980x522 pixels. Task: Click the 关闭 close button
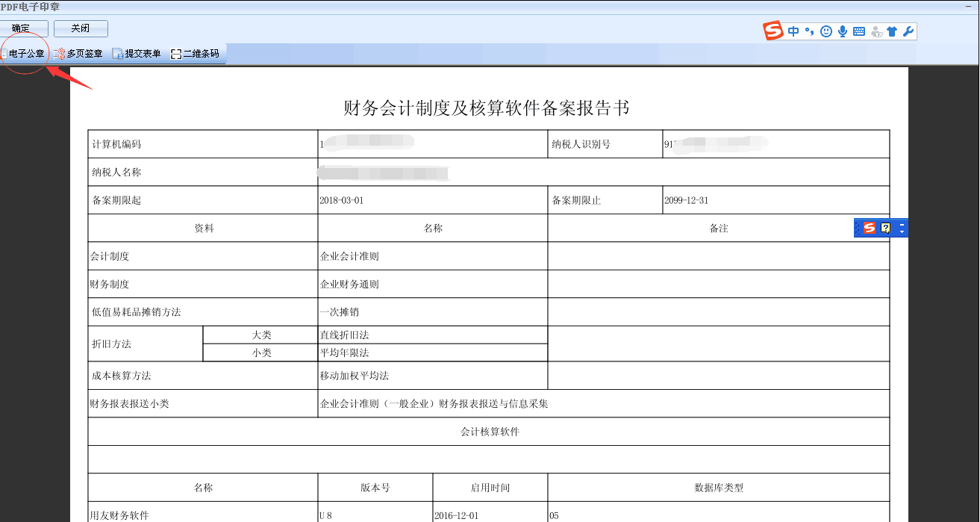coord(81,28)
